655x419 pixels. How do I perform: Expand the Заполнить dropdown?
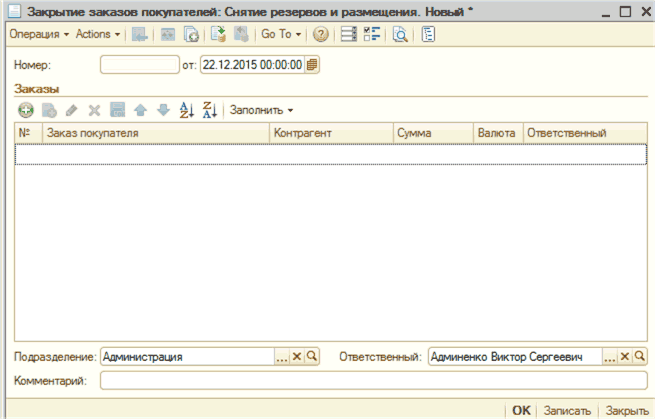click(262, 109)
